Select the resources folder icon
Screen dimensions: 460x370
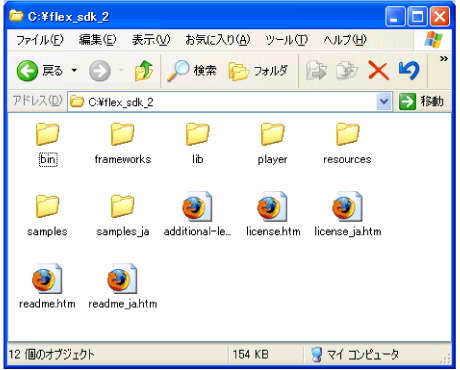coord(348,134)
